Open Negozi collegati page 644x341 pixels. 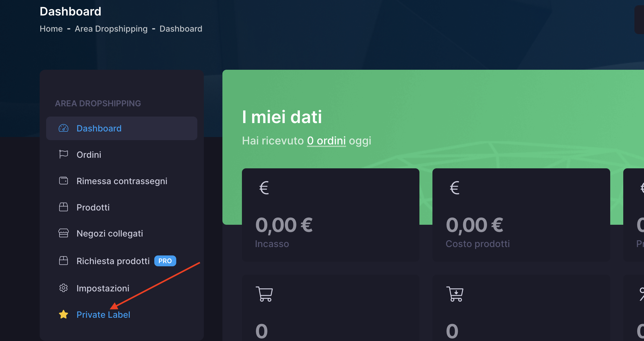tap(110, 233)
